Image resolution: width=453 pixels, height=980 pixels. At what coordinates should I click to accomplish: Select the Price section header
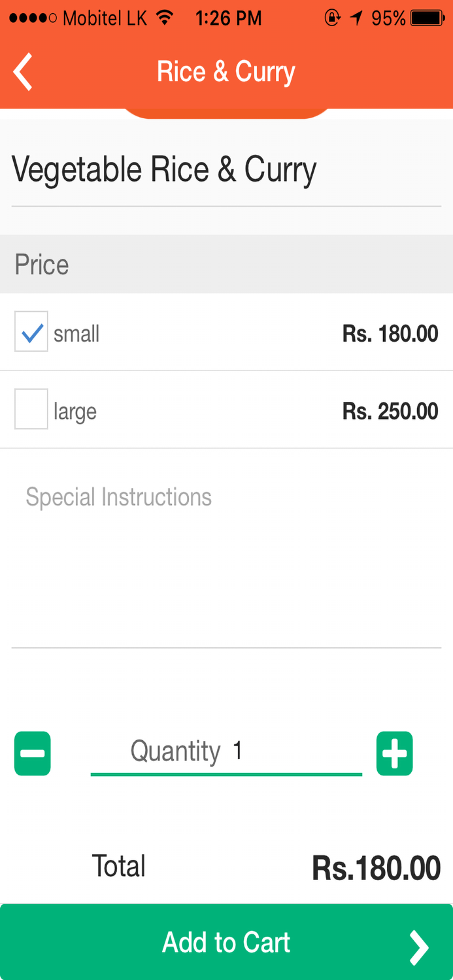[41, 264]
